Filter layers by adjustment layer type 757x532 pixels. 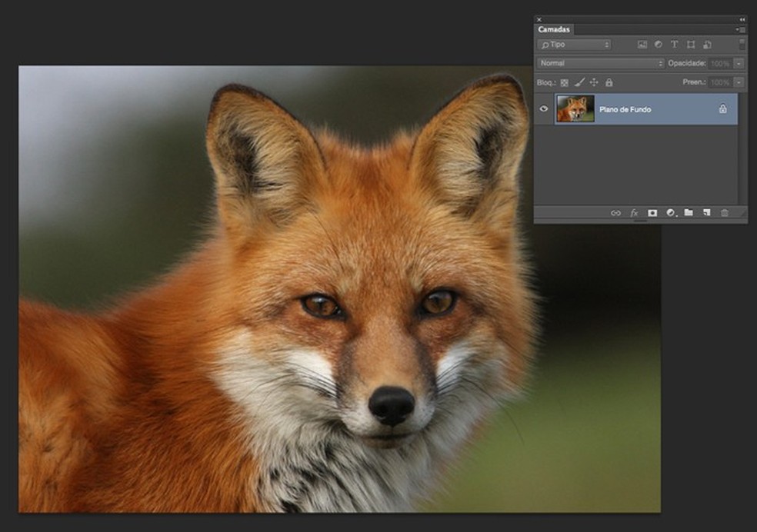click(659, 45)
